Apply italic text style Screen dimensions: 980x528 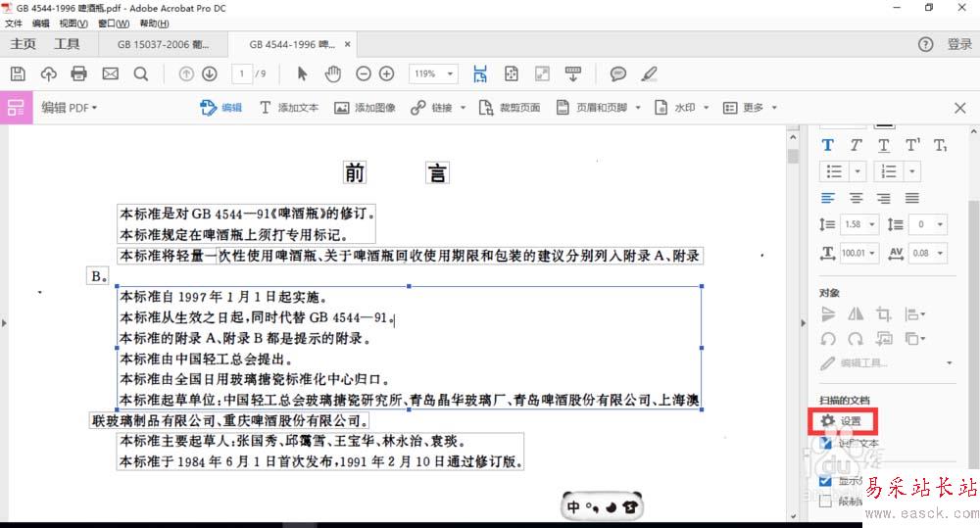tap(856, 146)
